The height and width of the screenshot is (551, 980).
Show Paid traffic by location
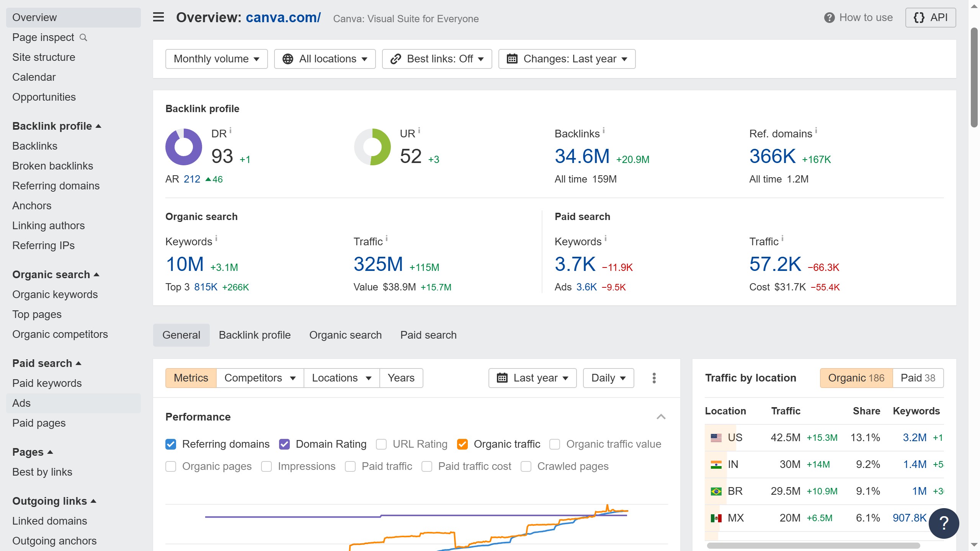(x=918, y=378)
